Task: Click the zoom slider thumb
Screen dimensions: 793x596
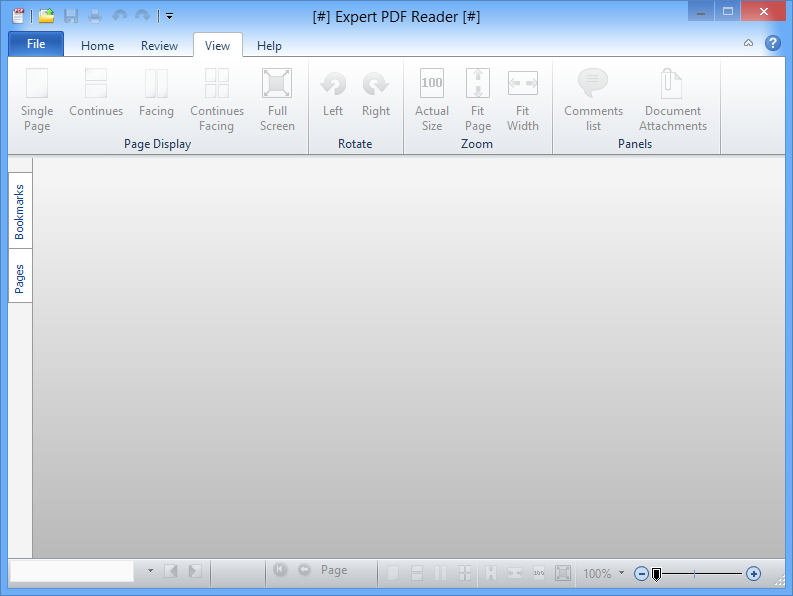Action: click(656, 574)
